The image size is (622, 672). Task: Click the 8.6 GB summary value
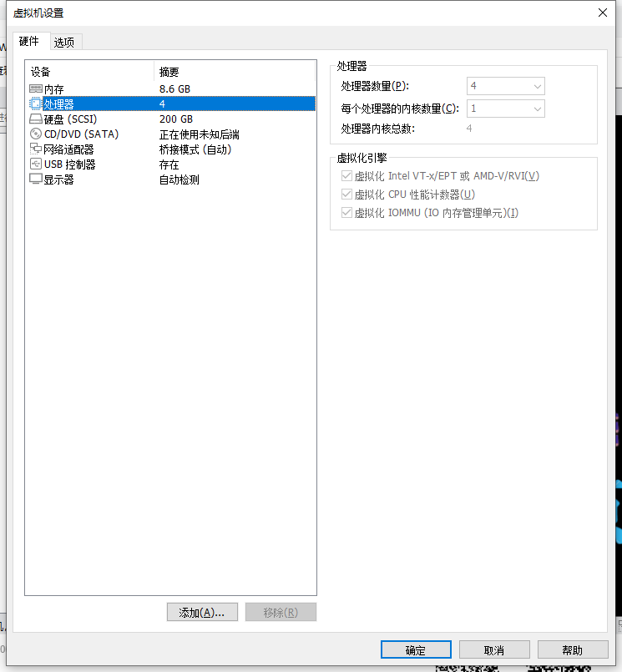point(174,89)
